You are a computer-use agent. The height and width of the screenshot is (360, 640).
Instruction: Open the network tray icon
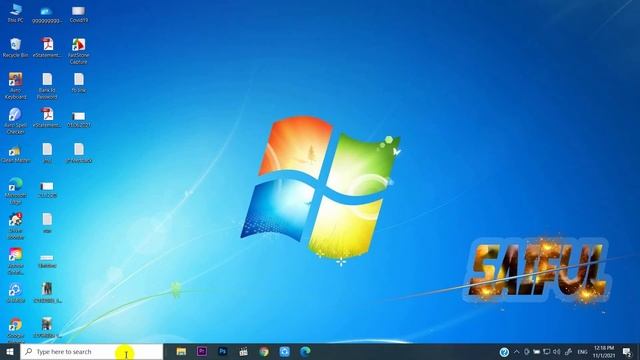(547, 352)
